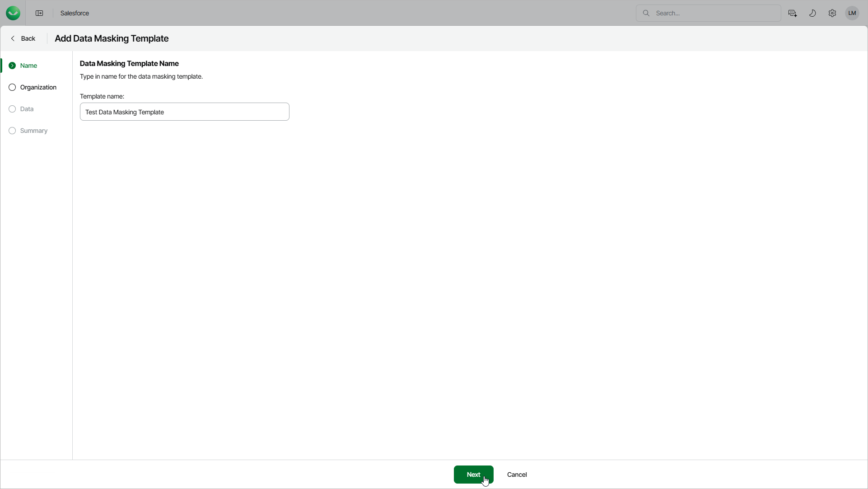This screenshot has width=868, height=489.
Task: Go to the Organization step label
Action: point(38,87)
